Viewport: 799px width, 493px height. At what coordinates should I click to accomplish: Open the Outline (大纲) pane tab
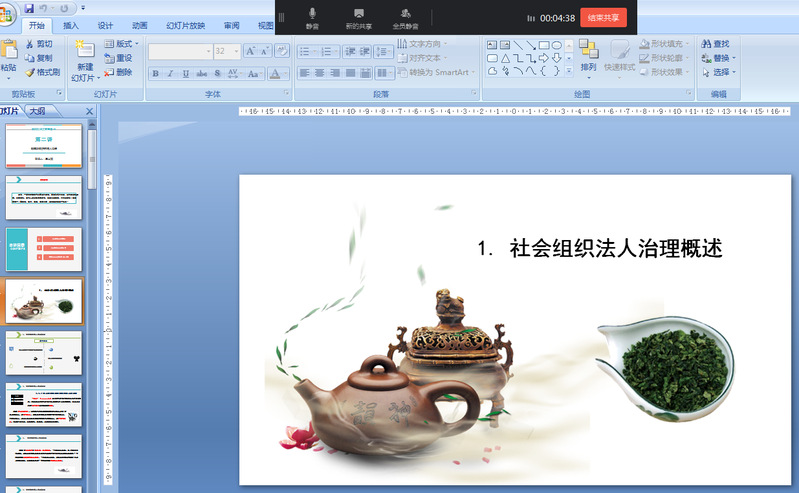pos(37,111)
